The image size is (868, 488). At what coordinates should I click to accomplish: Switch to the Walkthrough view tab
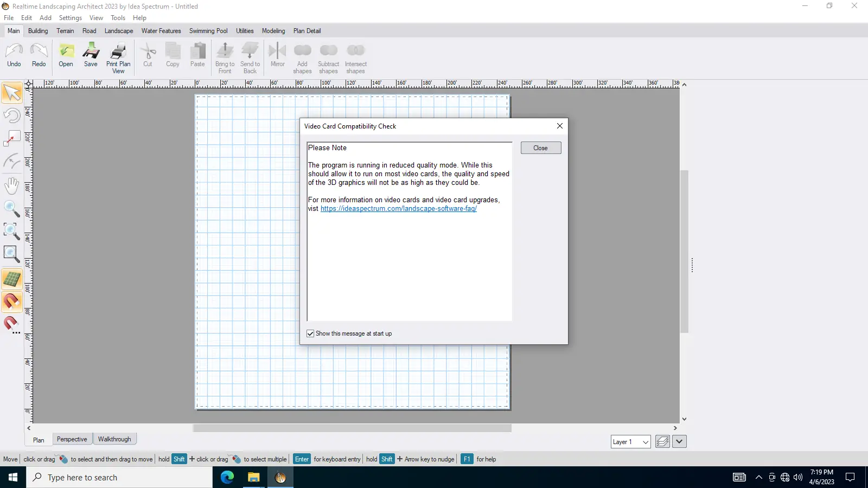coord(114,439)
